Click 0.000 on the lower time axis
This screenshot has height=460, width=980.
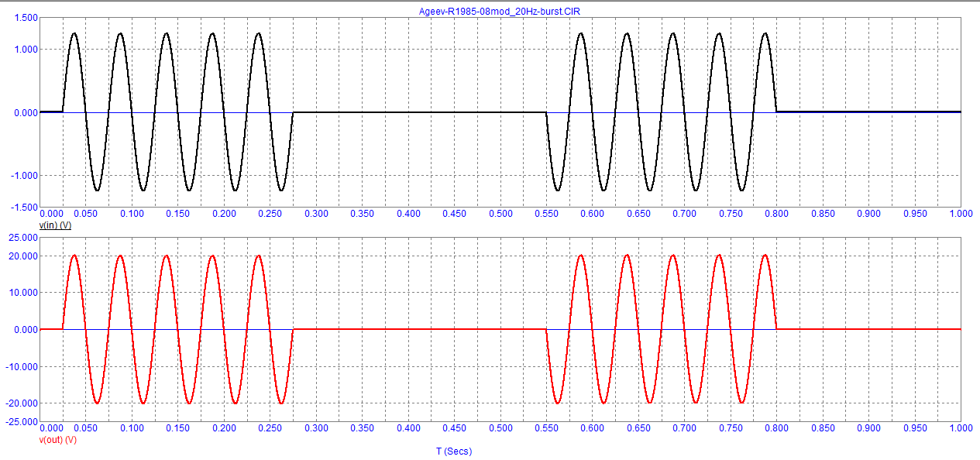pyautogui.click(x=51, y=427)
